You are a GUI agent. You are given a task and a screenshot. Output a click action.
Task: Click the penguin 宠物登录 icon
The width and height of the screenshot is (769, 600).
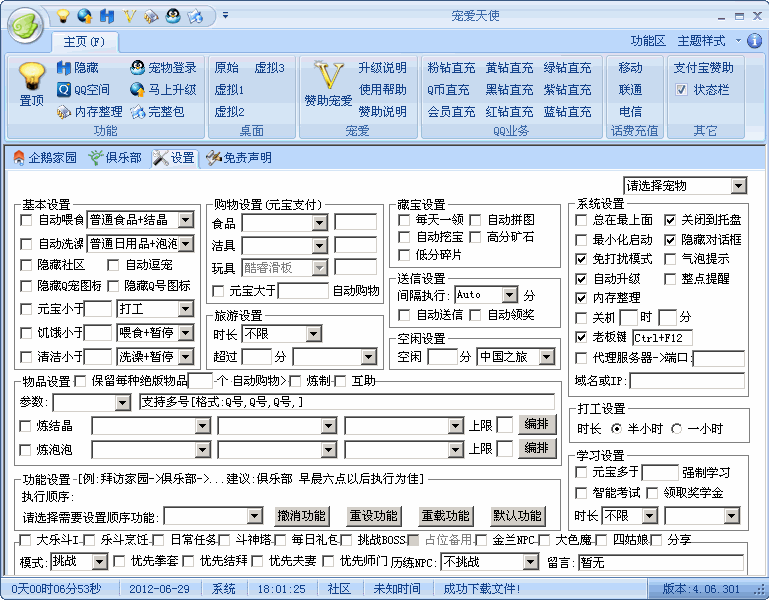(x=138, y=68)
